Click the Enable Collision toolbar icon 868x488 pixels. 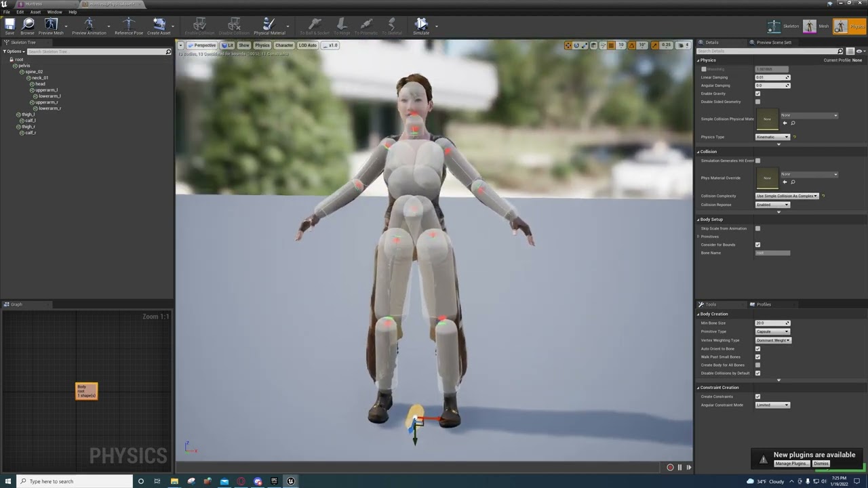199,26
